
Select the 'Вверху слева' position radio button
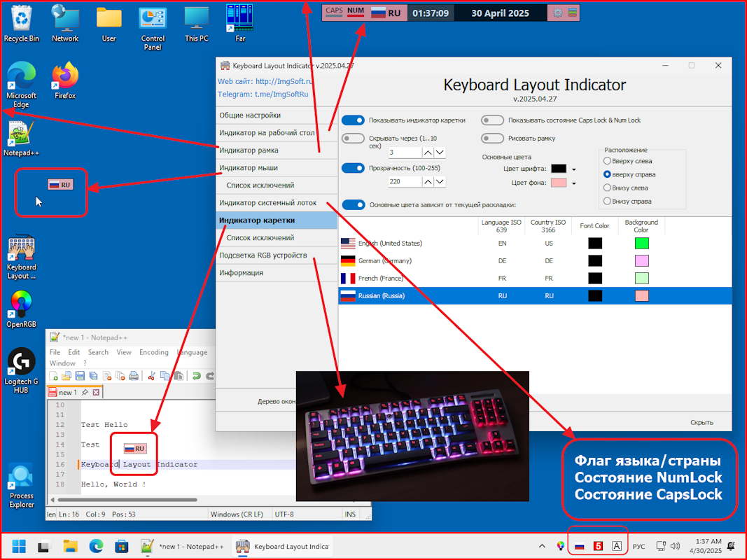[x=607, y=161]
